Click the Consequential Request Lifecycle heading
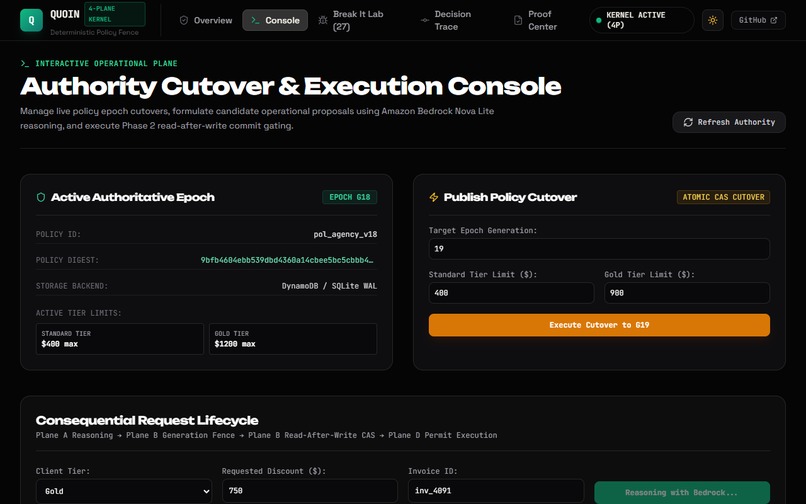This screenshot has width=806, height=504. 147,421
